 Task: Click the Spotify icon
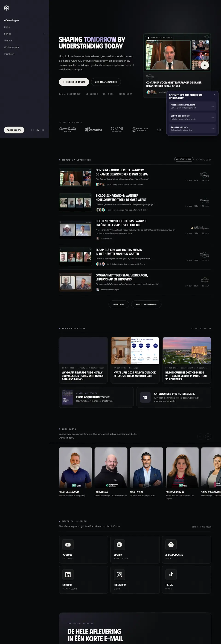(x=119, y=545)
